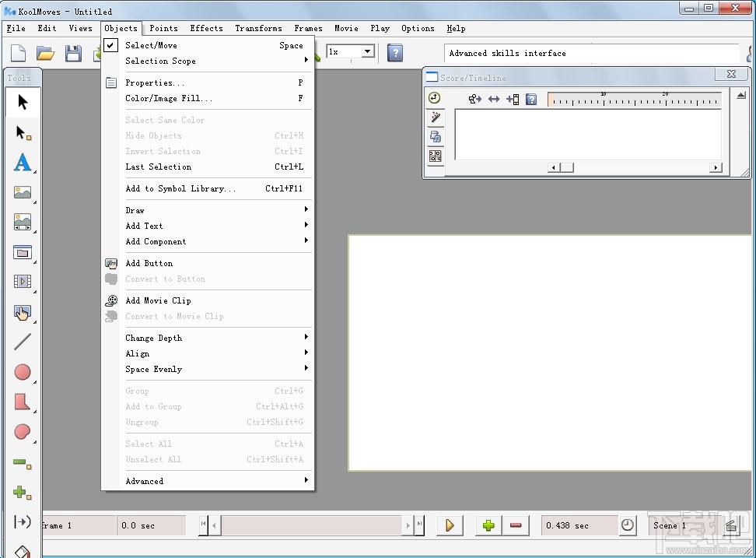The width and height of the screenshot is (756, 558).
Task: Select the Circle shape tool
Action: (22, 372)
